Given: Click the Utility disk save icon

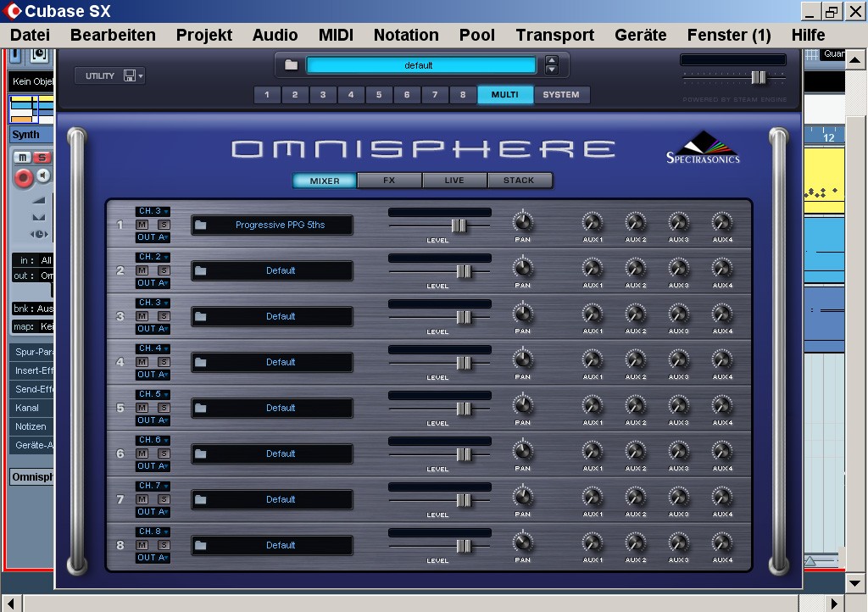Looking at the screenshot, I should click(x=130, y=75).
